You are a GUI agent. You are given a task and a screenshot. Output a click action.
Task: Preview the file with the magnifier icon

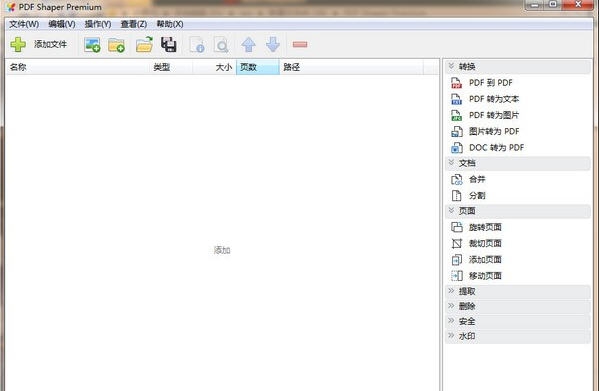click(x=221, y=45)
